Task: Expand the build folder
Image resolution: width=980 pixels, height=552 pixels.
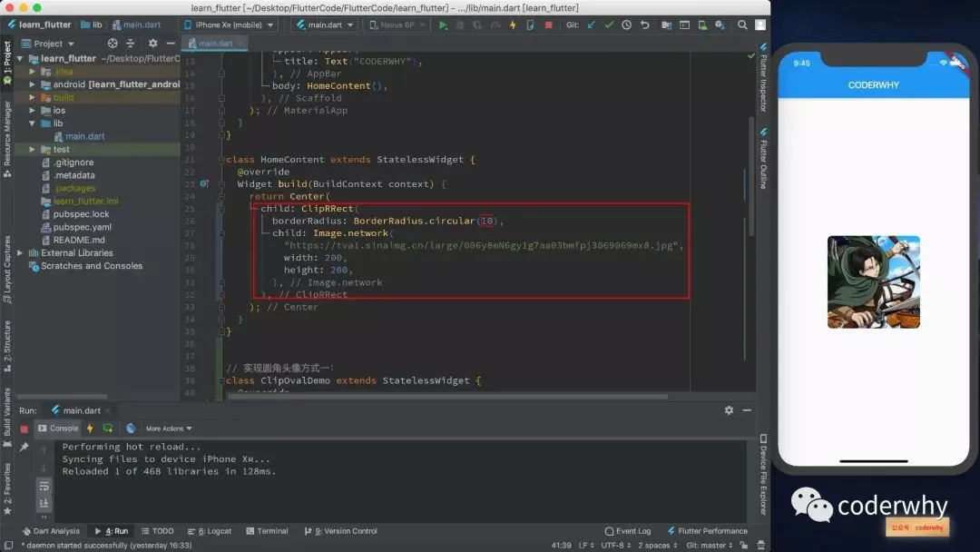Action: click(32, 97)
